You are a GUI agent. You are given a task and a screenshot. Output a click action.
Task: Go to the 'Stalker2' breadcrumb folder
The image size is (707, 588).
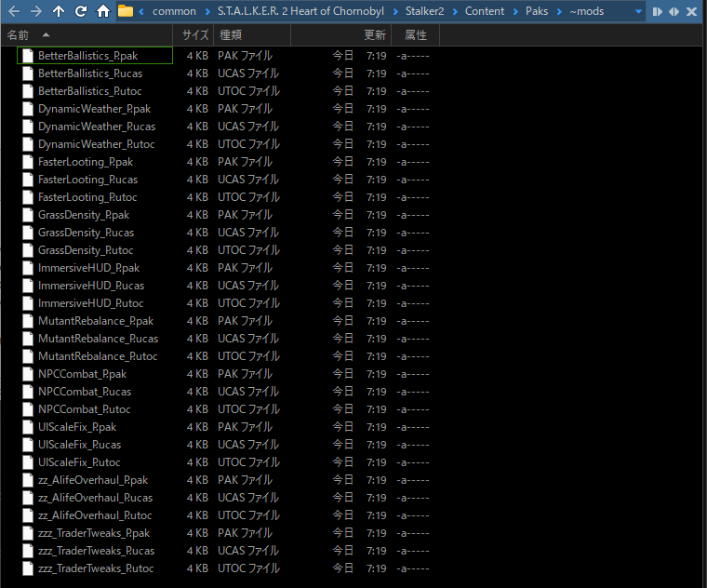[x=424, y=11]
